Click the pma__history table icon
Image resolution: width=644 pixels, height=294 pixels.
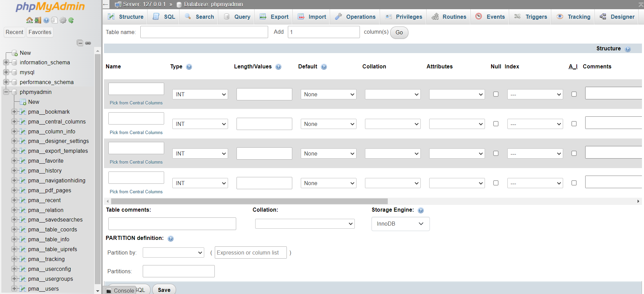23,170
